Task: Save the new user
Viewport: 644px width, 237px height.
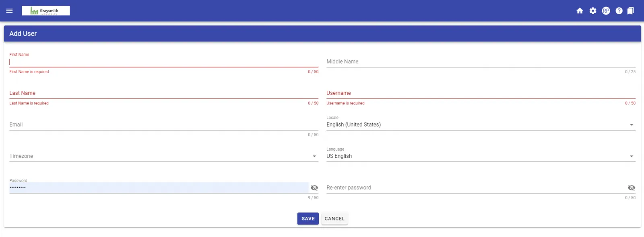Action: (308, 219)
